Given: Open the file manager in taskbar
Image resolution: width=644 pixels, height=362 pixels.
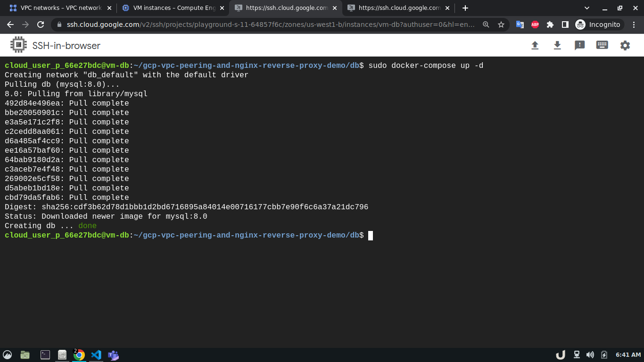Looking at the screenshot, I should pyautogui.click(x=25, y=355).
